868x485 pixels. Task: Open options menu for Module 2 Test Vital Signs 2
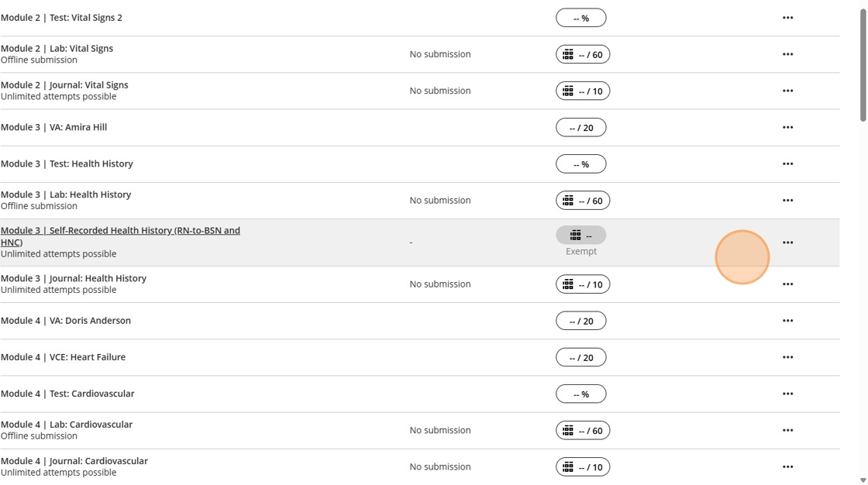pos(787,18)
